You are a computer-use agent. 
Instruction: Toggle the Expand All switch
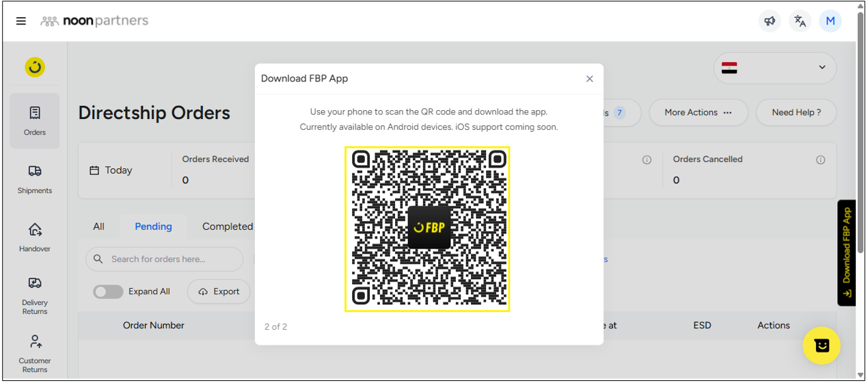coord(108,291)
